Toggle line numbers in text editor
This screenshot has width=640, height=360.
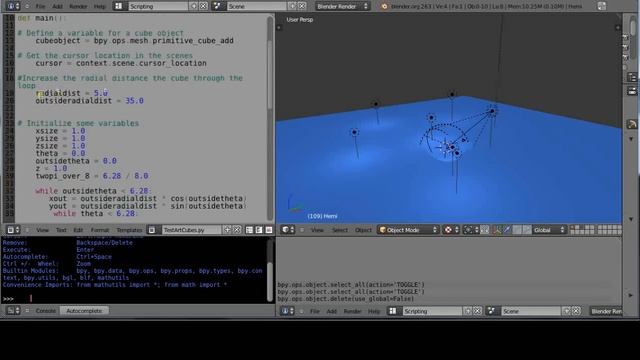(249, 230)
